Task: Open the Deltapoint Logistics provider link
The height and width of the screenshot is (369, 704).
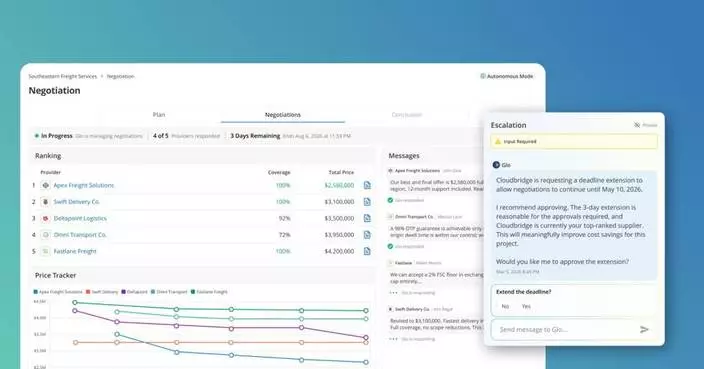Action: pos(80,219)
